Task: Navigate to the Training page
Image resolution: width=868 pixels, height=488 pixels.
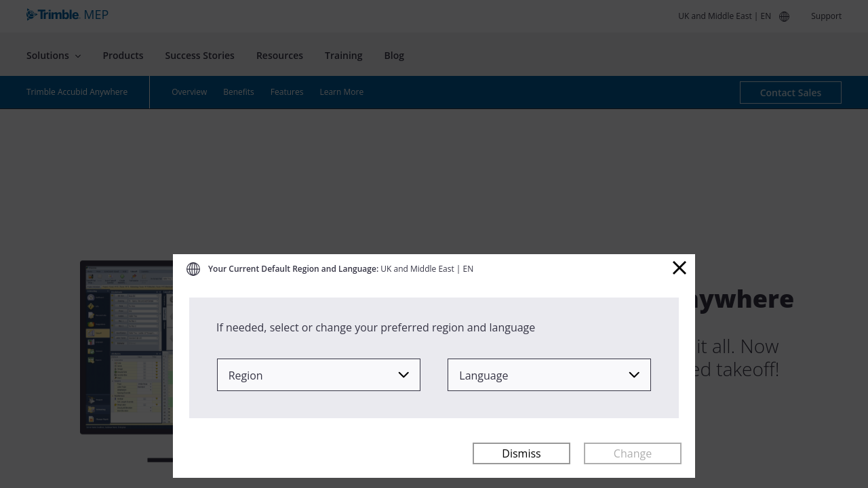Action: pyautogui.click(x=343, y=56)
